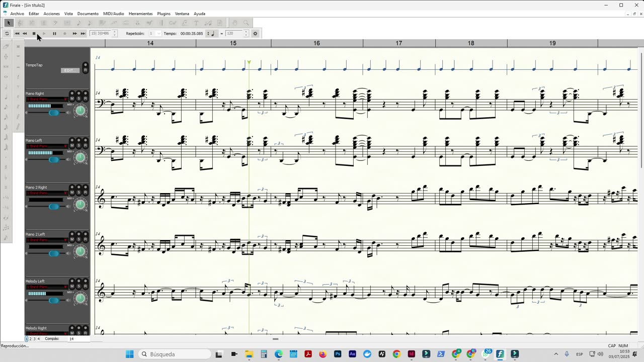This screenshot has width=644, height=362.
Task: Switch to layer 2 button
Action: [30, 339]
